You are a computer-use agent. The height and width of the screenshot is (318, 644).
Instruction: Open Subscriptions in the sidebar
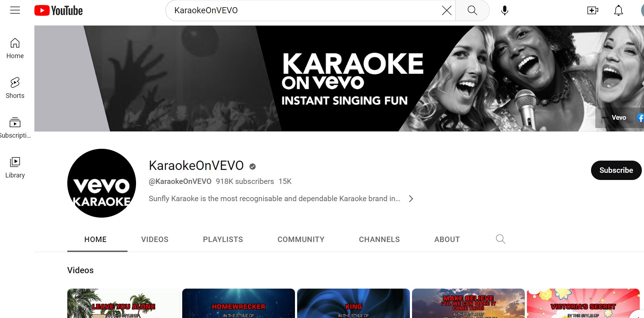pos(15,128)
